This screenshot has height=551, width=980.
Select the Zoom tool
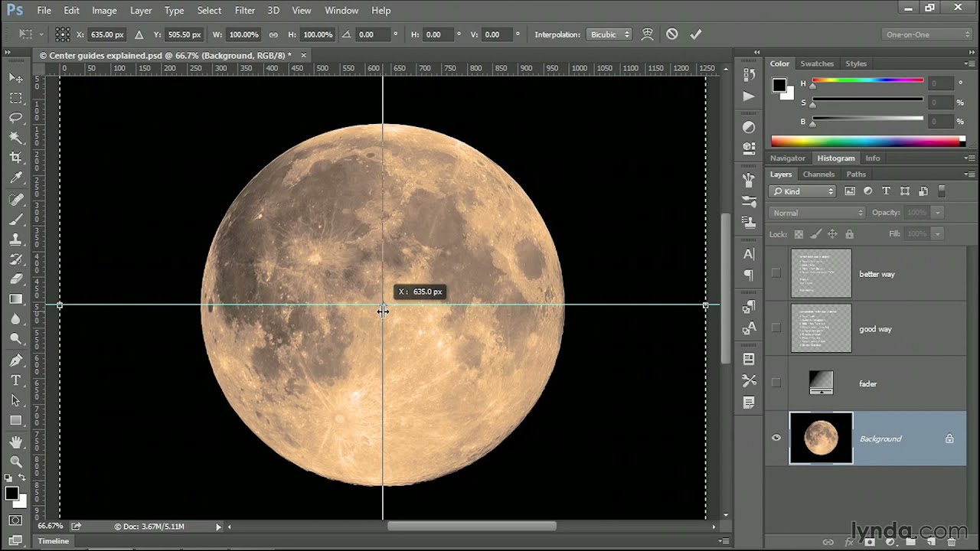(x=16, y=339)
